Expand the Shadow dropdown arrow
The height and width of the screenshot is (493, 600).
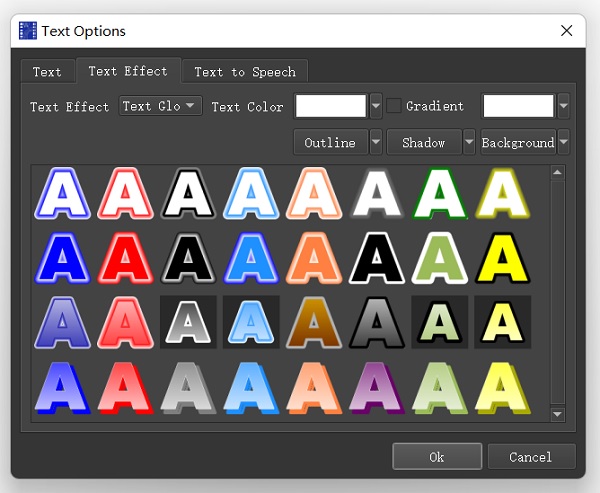(x=469, y=142)
